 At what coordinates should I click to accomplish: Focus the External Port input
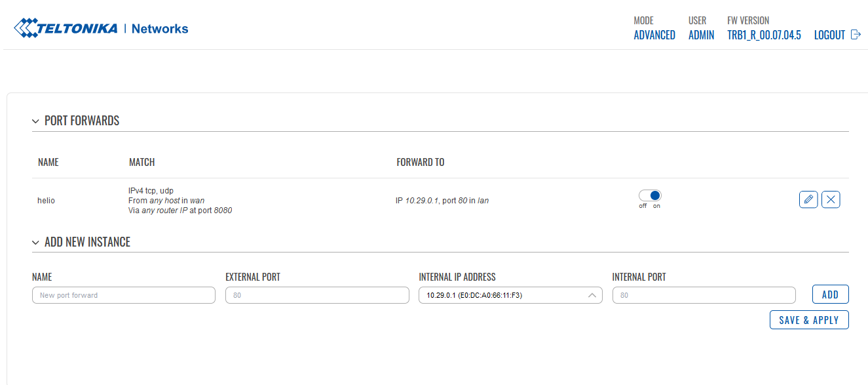317,295
